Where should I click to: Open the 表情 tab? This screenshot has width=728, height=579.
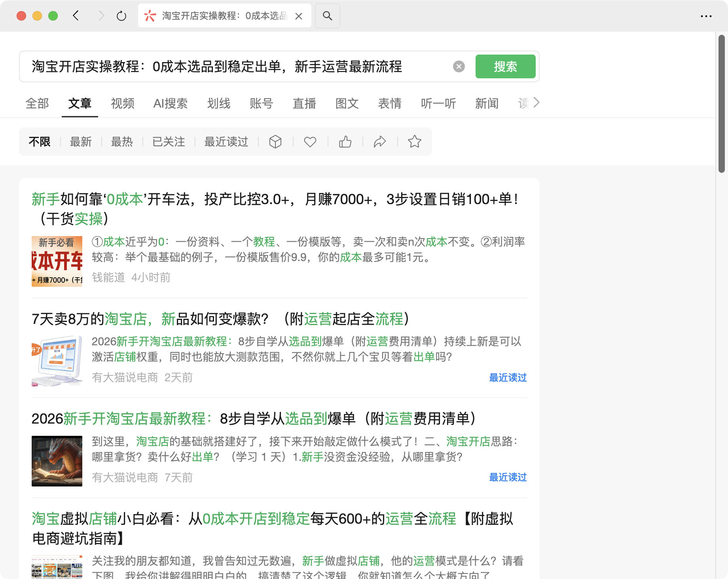390,104
